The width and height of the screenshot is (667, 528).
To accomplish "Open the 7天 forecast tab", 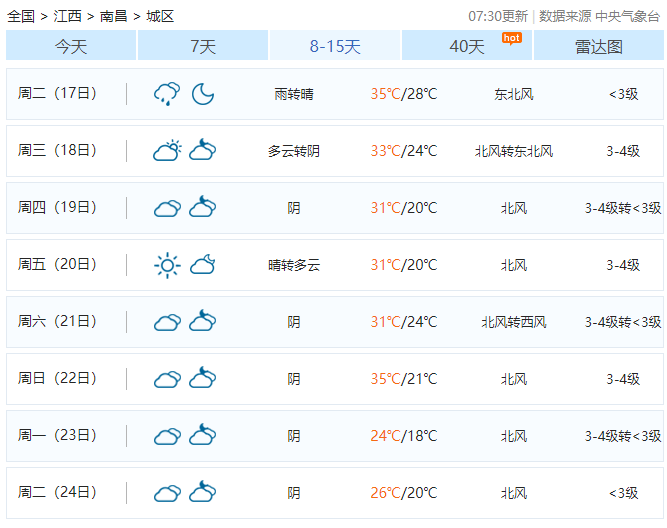I will (x=203, y=46).
